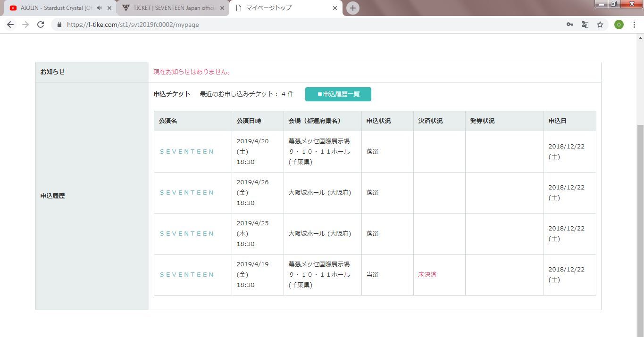Reload the page with refresh icon

click(41, 25)
